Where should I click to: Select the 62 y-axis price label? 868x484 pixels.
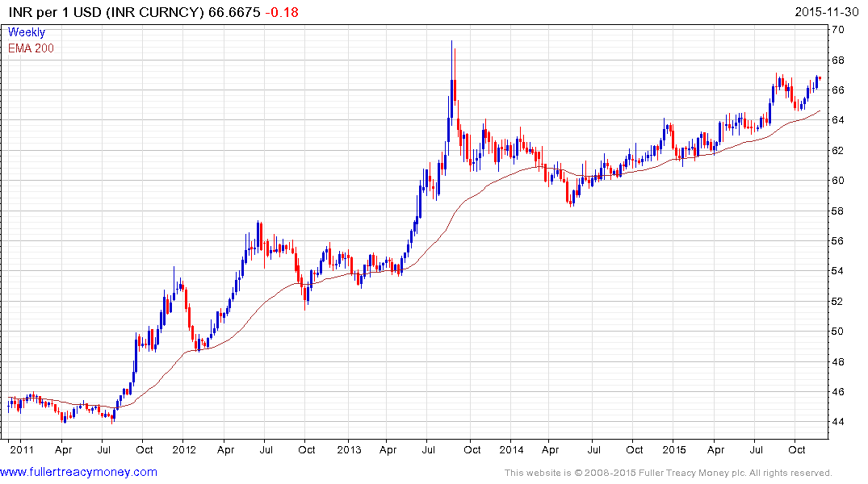click(x=838, y=151)
